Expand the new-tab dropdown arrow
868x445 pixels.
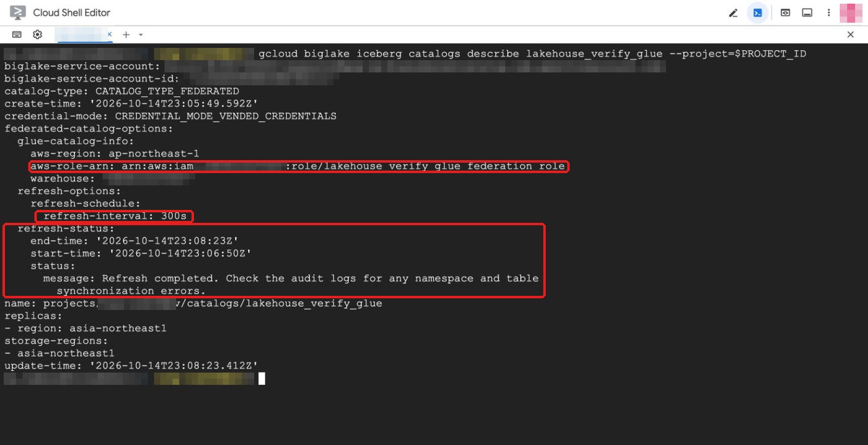tap(141, 35)
